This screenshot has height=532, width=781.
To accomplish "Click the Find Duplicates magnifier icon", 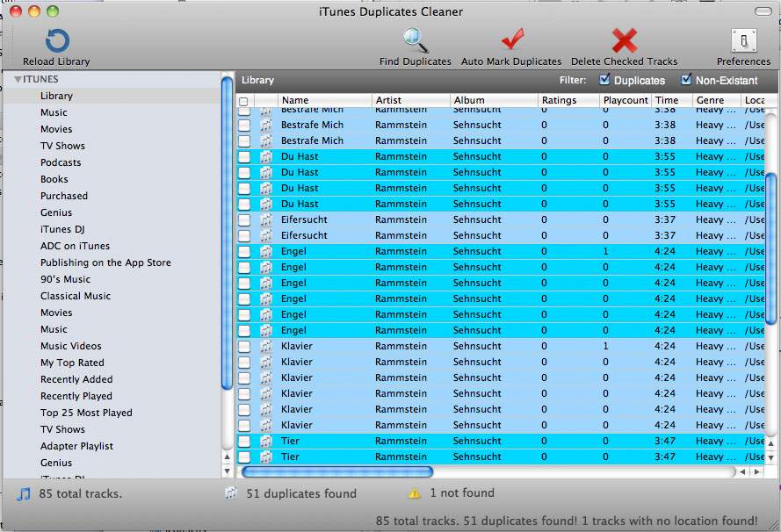I will click(416, 40).
